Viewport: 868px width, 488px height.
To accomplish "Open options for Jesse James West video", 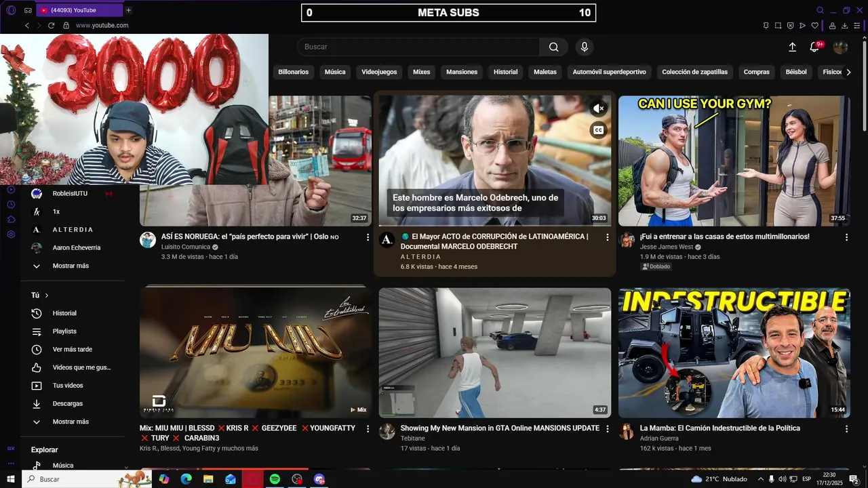I will (846, 237).
